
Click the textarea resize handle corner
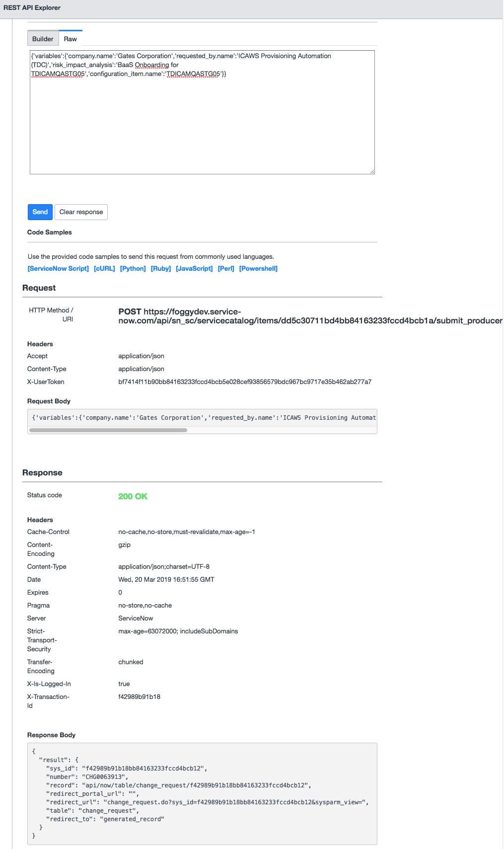point(372,171)
